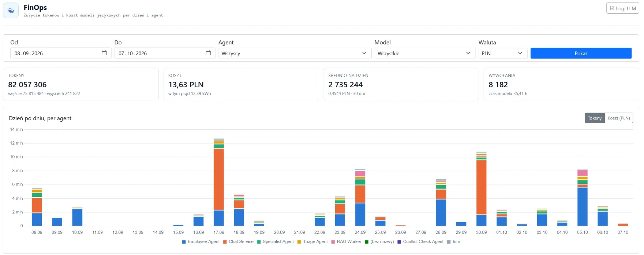Click the daily average 2 735 244

345,85
